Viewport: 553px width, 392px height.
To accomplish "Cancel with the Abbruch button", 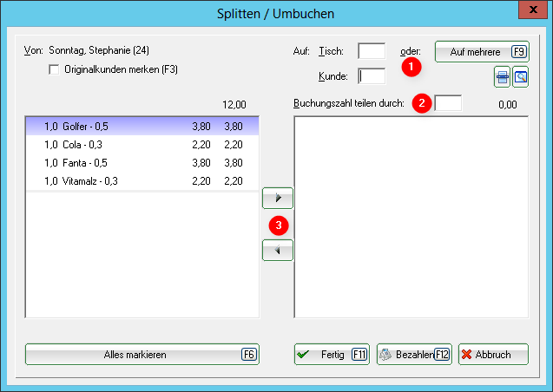I will coord(493,355).
